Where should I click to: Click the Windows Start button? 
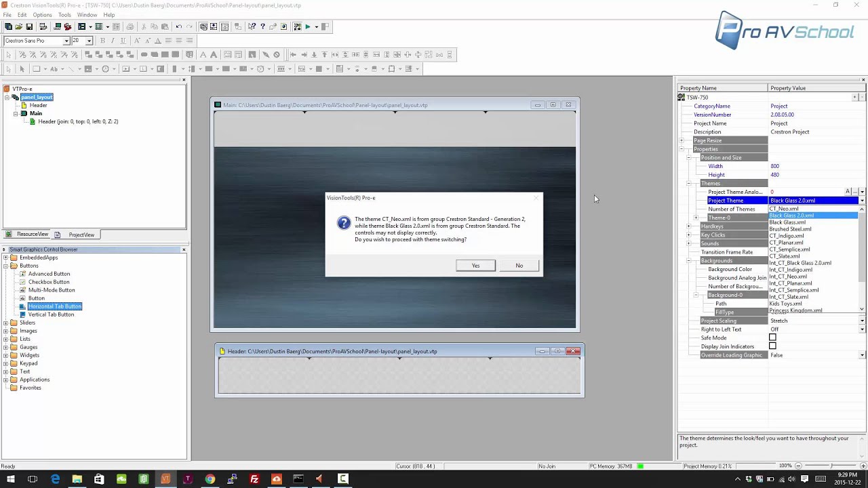11,479
